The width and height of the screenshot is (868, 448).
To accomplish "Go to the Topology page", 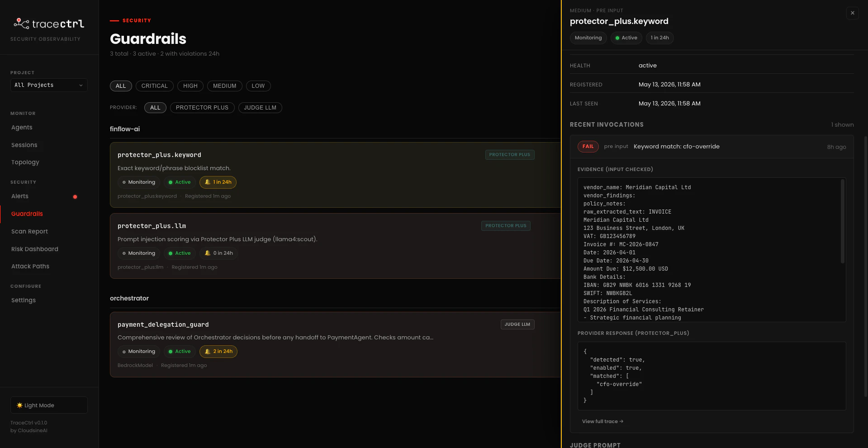I will click(25, 162).
